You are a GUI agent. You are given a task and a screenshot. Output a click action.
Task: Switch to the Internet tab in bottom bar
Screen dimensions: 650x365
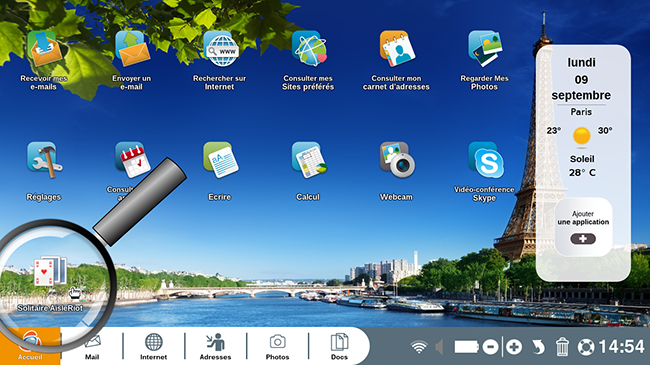point(153,346)
